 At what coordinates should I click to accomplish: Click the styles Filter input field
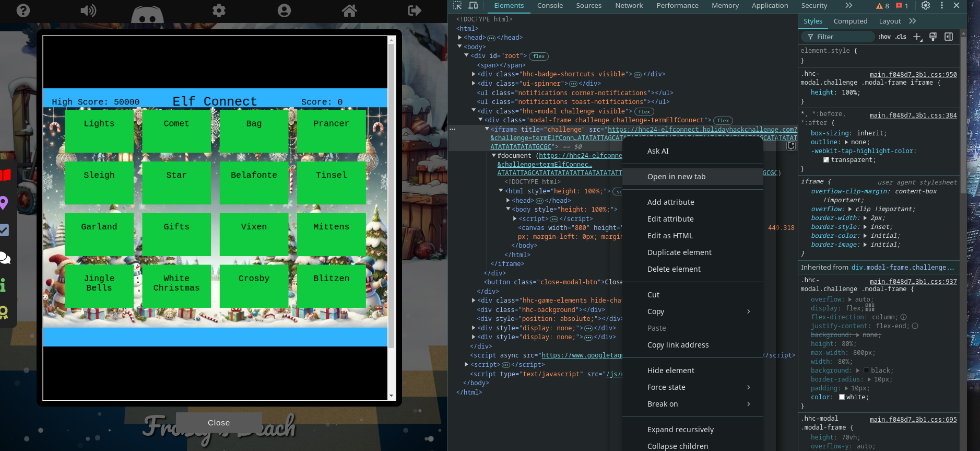click(837, 37)
